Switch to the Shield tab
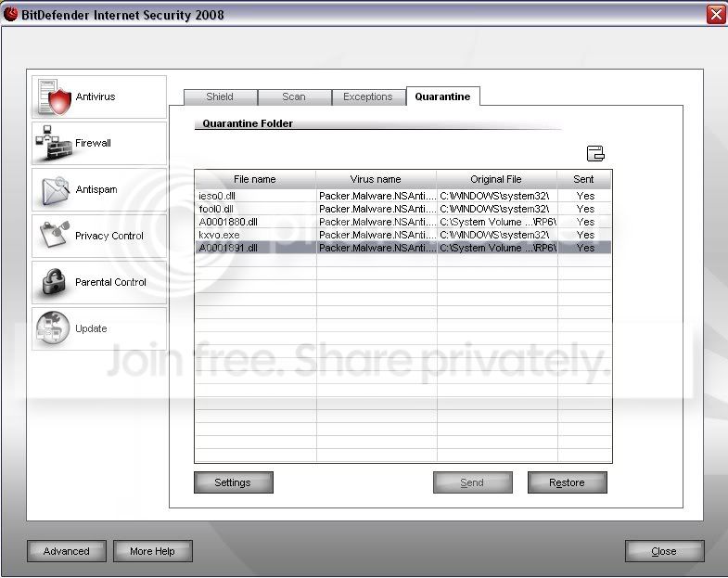Screen dimensions: 728x578 tap(220, 96)
